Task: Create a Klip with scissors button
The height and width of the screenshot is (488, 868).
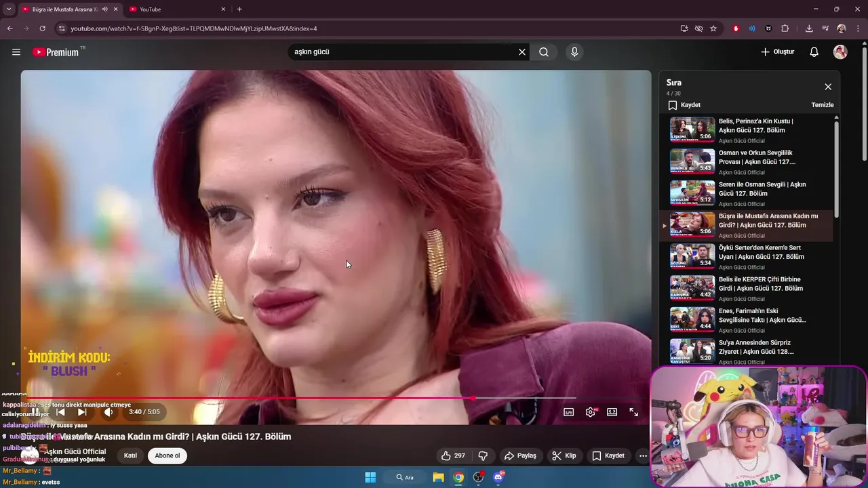Action: (x=564, y=455)
